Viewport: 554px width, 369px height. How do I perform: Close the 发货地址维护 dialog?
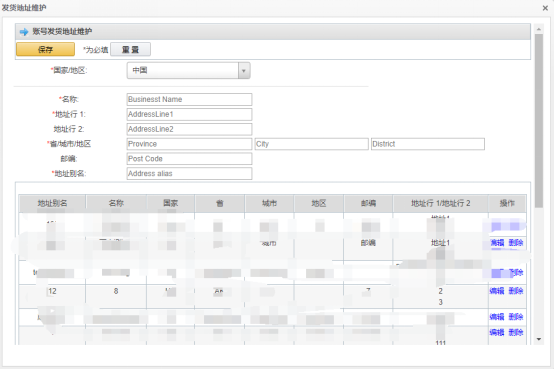pyautogui.click(x=545, y=8)
